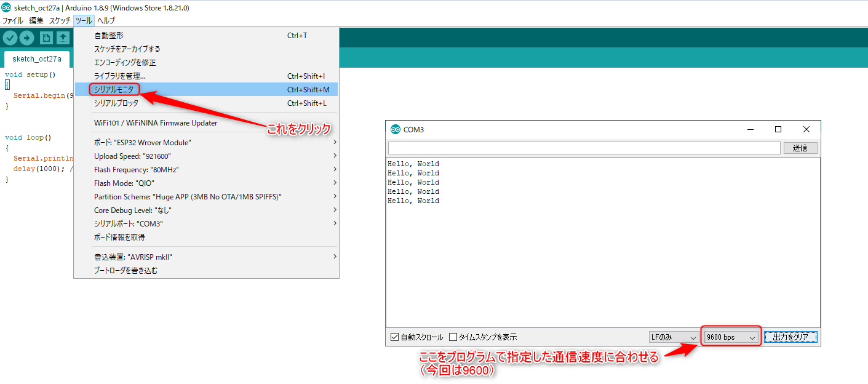Expand the Core Debug Level submenu
Screen dimensions: 868x384
pyautogui.click(x=207, y=210)
